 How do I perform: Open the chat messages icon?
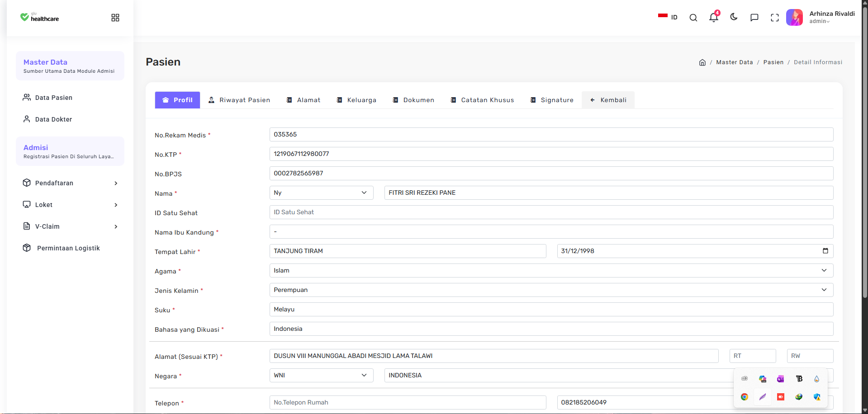click(x=754, y=18)
